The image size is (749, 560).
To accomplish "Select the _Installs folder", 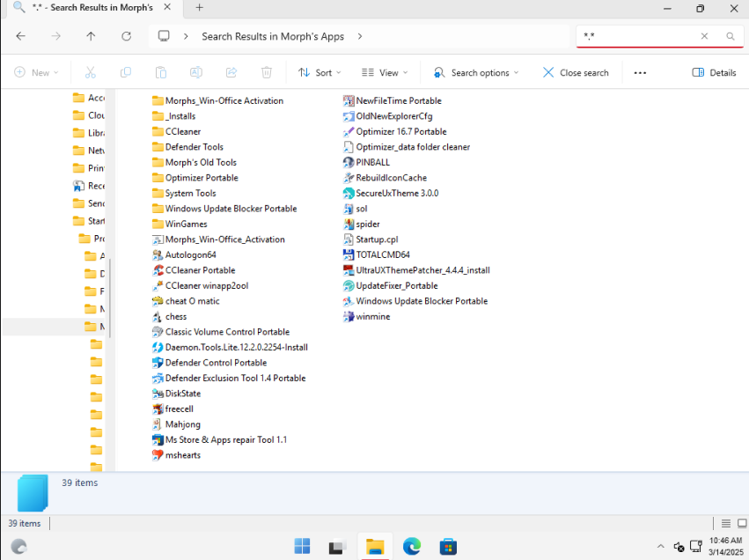I will click(174, 116).
